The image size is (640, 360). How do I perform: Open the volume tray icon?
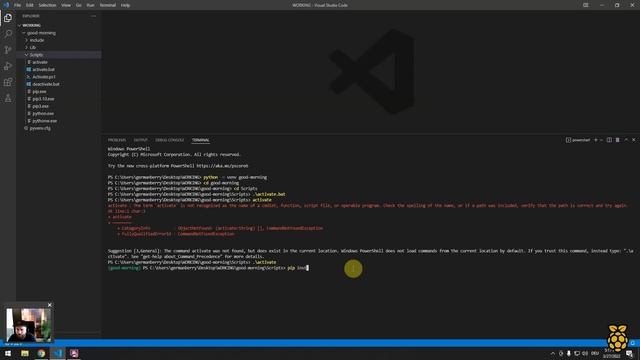(x=585, y=353)
